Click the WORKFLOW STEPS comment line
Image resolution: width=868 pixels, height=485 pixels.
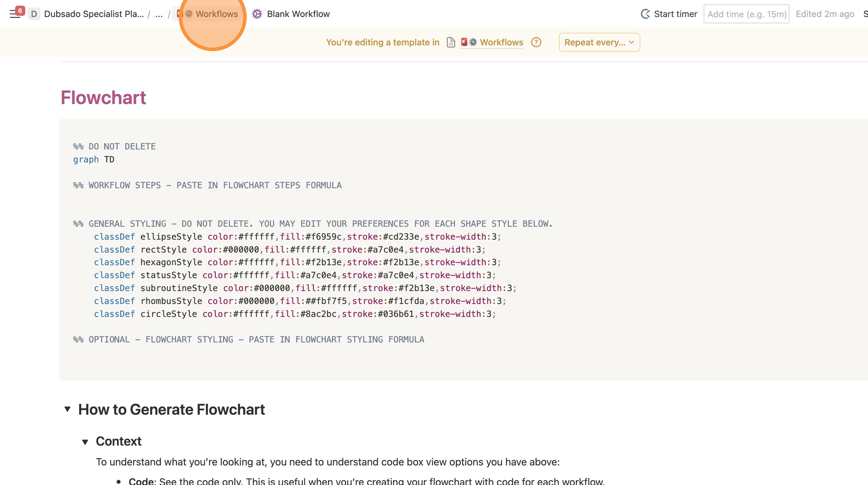click(207, 185)
